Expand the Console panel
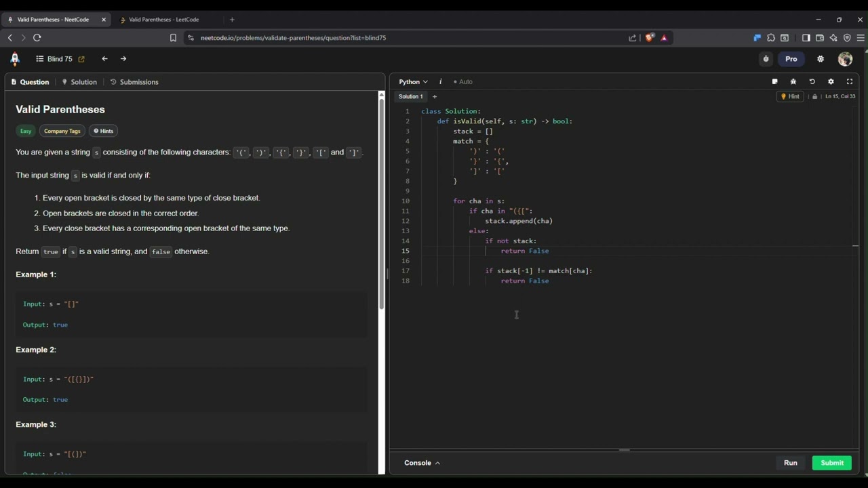Image resolution: width=868 pixels, height=488 pixels. pyautogui.click(x=422, y=463)
